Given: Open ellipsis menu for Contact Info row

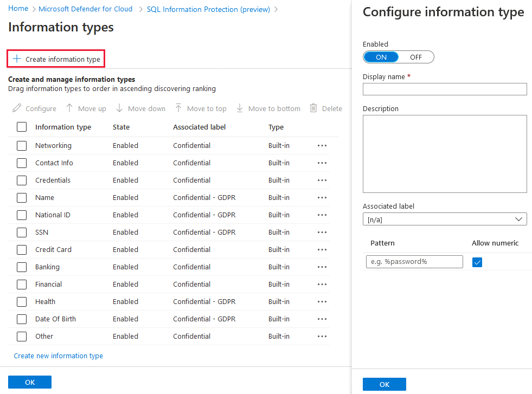Looking at the screenshot, I should [x=322, y=163].
